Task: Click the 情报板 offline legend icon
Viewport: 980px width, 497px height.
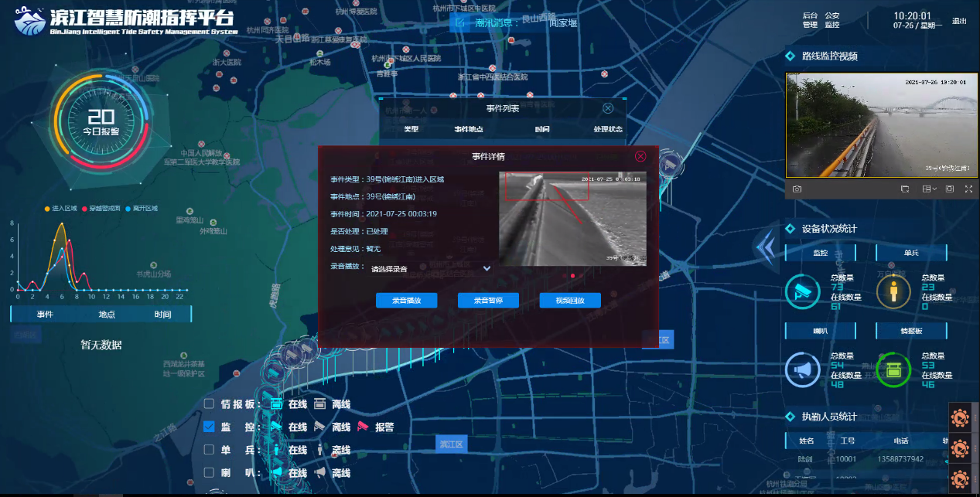Action: click(320, 404)
